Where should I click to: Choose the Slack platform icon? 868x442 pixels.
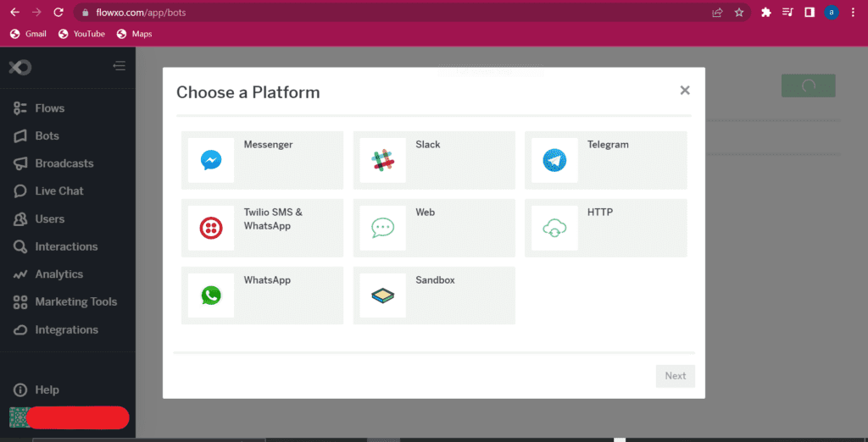[x=382, y=160]
